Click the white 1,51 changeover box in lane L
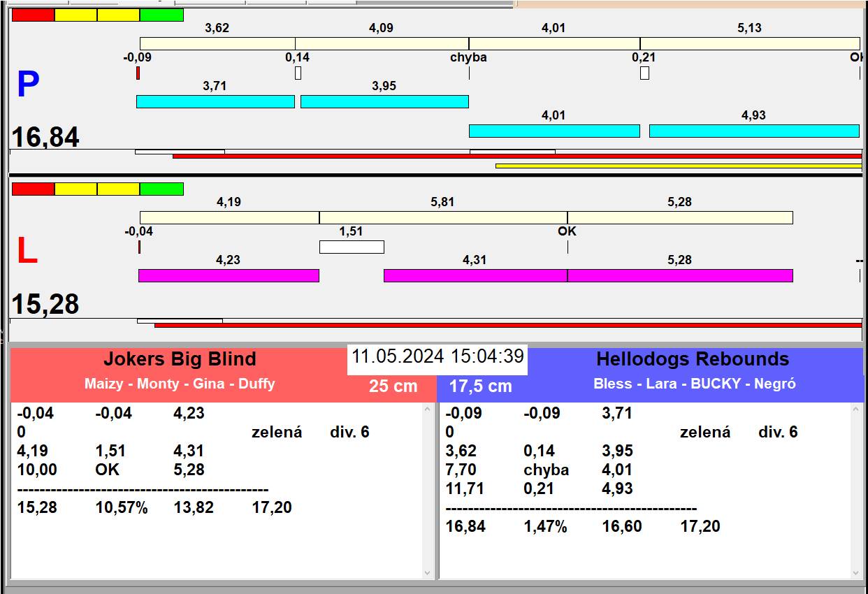Image resolution: width=868 pixels, height=594 pixels. (x=352, y=247)
